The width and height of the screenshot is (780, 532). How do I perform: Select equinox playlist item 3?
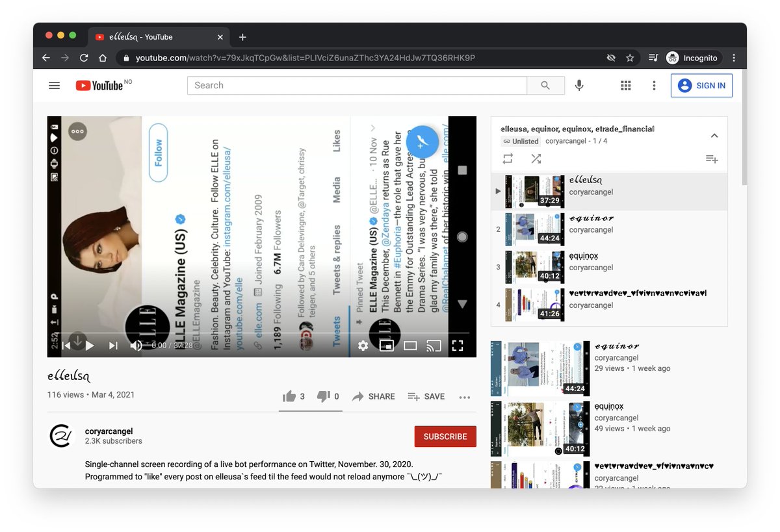pyautogui.click(x=609, y=267)
